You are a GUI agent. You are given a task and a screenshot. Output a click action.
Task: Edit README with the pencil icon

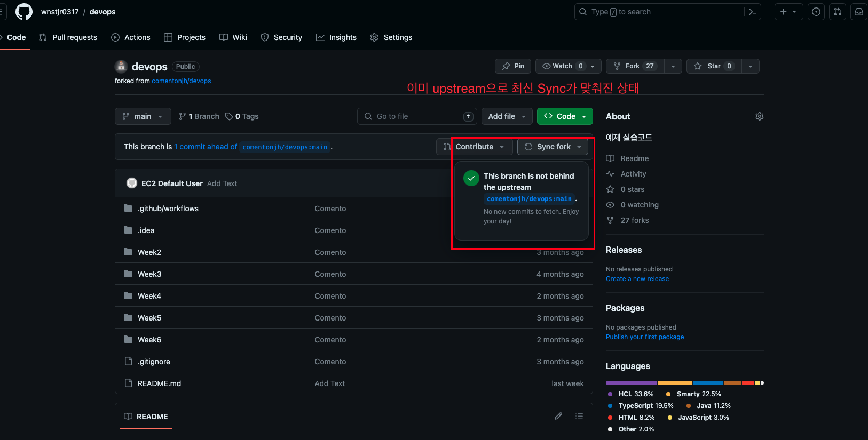558,416
